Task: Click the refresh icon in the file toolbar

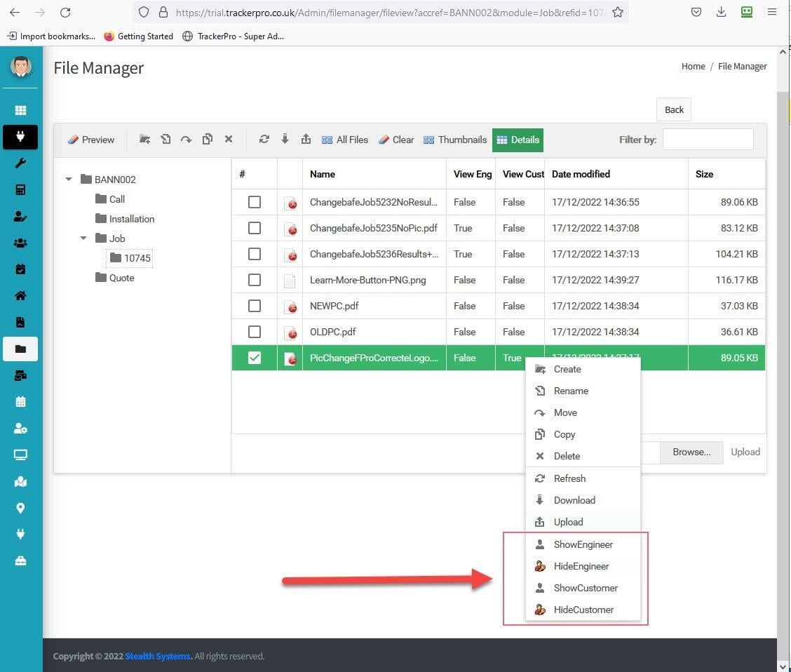Action: click(264, 140)
